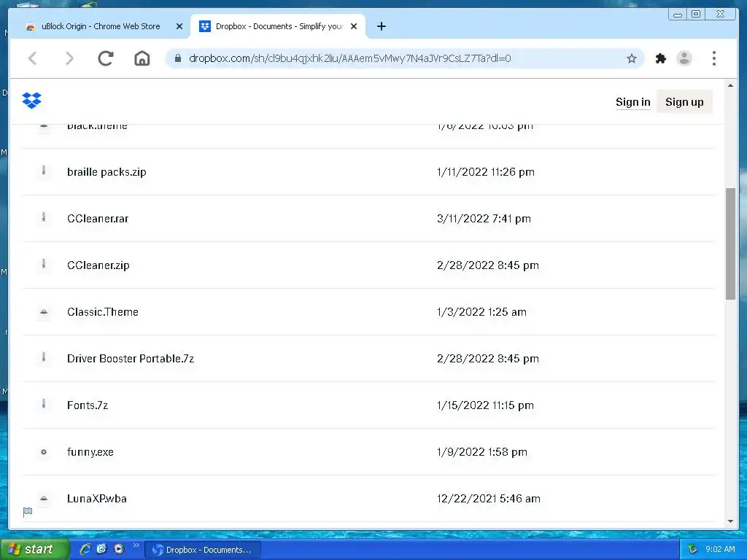The width and height of the screenshot is (747, 560).
Task: Open the braille packs.zip file
Action: click(107, 172)
